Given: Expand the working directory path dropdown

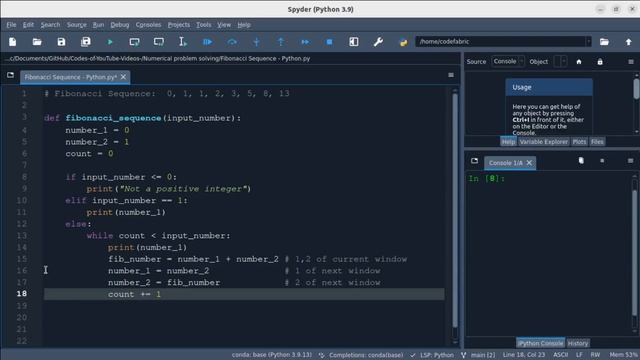Looking at the screenshot, I should tap(588, 41).
